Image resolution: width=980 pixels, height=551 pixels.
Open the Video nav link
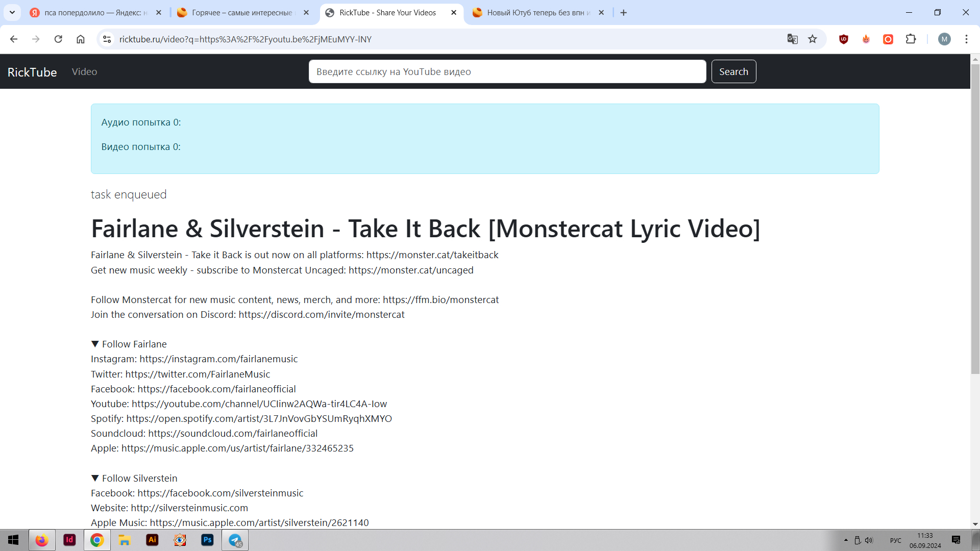84,71
